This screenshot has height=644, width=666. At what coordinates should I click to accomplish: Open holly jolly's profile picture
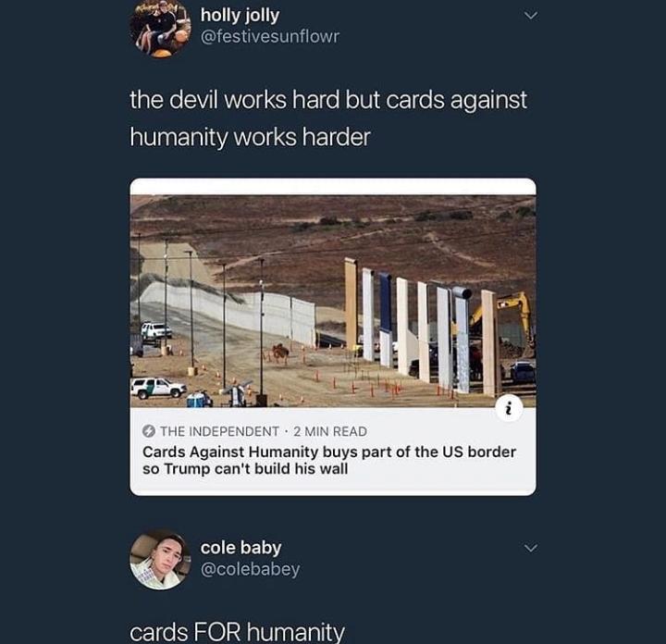pos(160,27)
